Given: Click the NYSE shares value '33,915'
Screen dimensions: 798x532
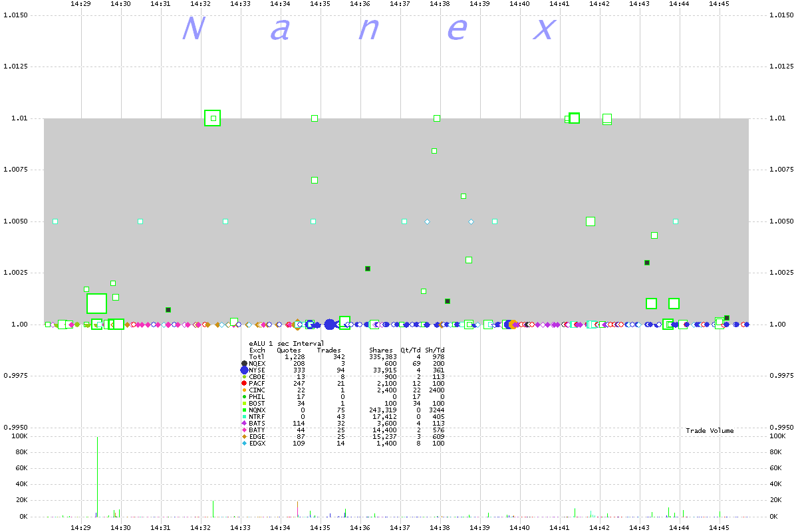Looking at the screenshot, I should [385, 370].
